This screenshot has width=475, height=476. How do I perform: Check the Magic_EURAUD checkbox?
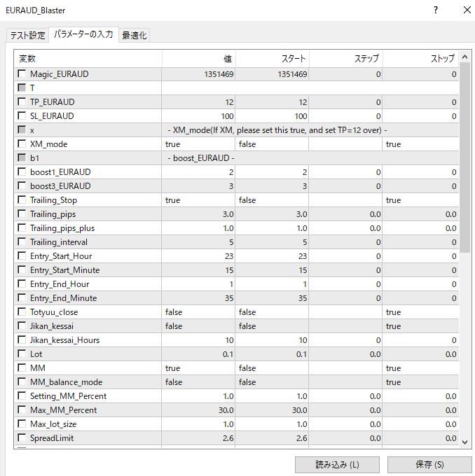point(22,73)
